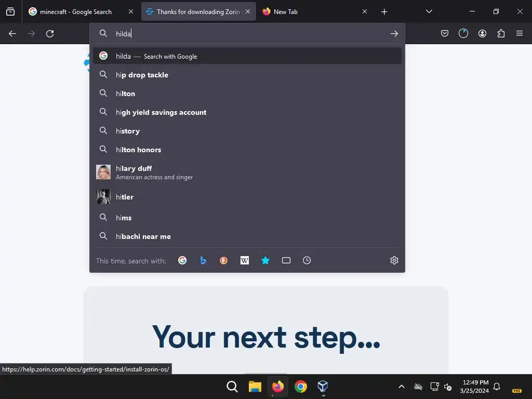Choose suggestion high yield savings account
Image resolution: width=532 pixels, height=399 pixels.
point(247,112)
